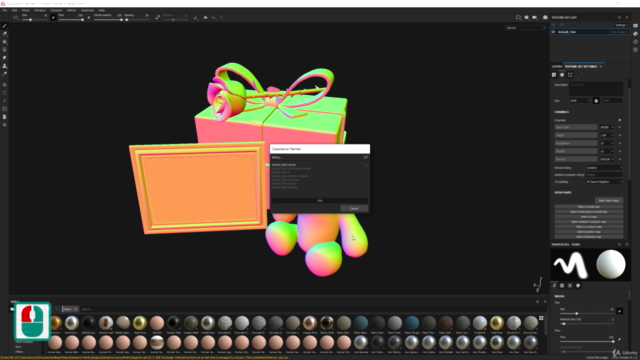Open Metallic channel format dropdown

click(607, 151)
